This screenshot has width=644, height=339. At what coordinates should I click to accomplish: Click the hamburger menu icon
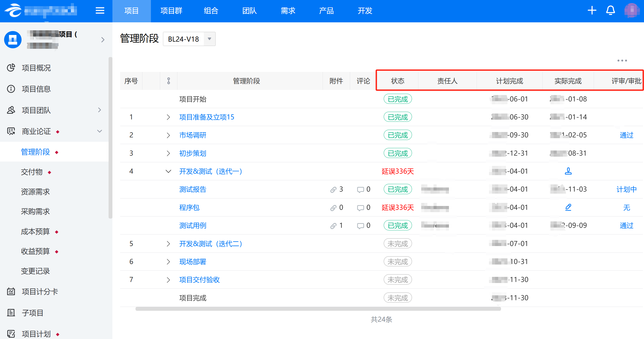point(100,11)
